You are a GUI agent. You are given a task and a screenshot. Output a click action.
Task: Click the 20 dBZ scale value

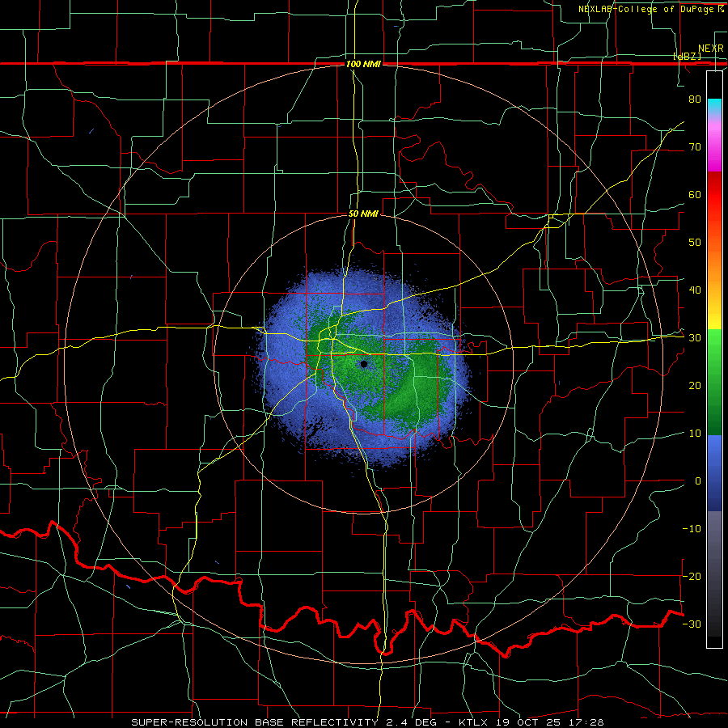pos(695,385)
